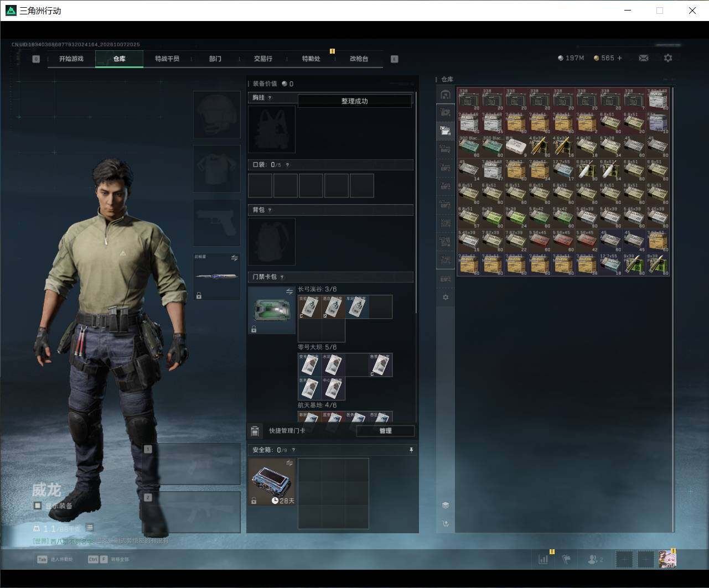Viewport: 709px width, 588px height.
Task: Click the help icon next to 口袋
Action: [x=287, y=165]
